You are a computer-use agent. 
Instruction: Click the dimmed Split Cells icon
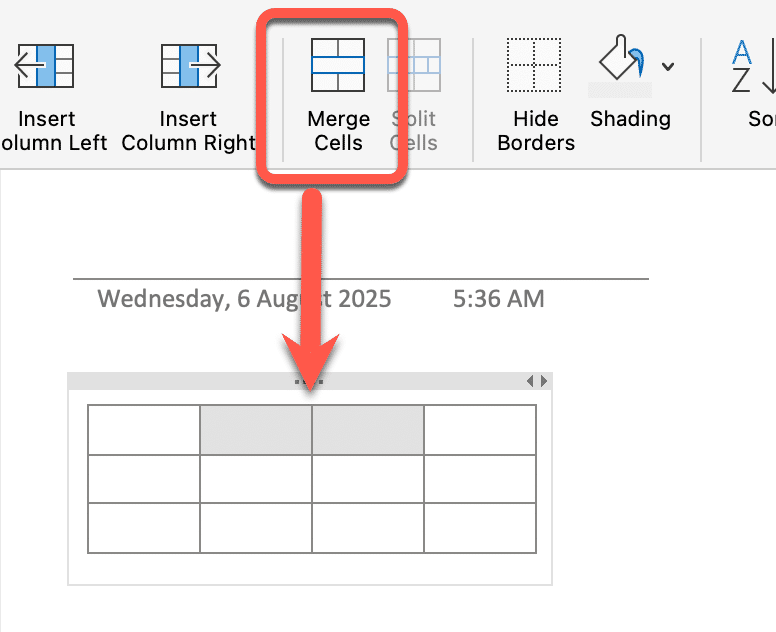pyautogui.click(x=414, y=65)
